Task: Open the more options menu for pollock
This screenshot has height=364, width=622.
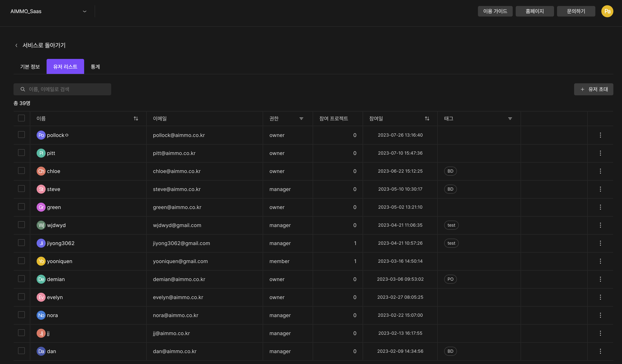Action: 600,135
